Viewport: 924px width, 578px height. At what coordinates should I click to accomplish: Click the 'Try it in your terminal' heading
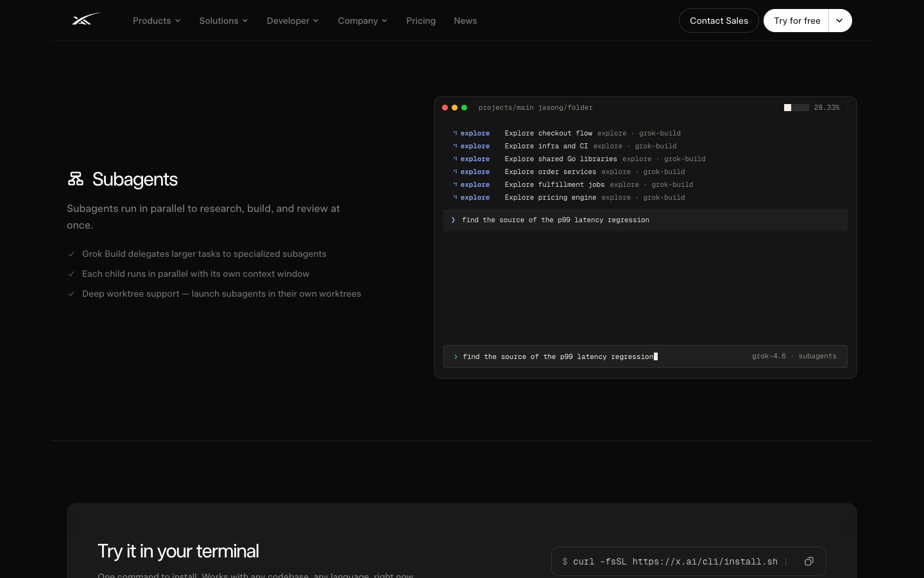(x=178, y=551)
